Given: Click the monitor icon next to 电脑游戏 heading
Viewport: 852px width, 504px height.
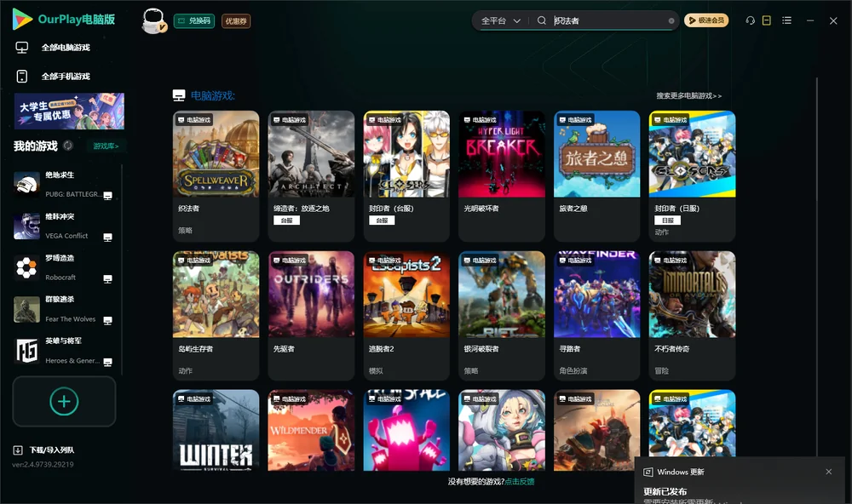Looking at the screenshot, I should tap(179, 95).
